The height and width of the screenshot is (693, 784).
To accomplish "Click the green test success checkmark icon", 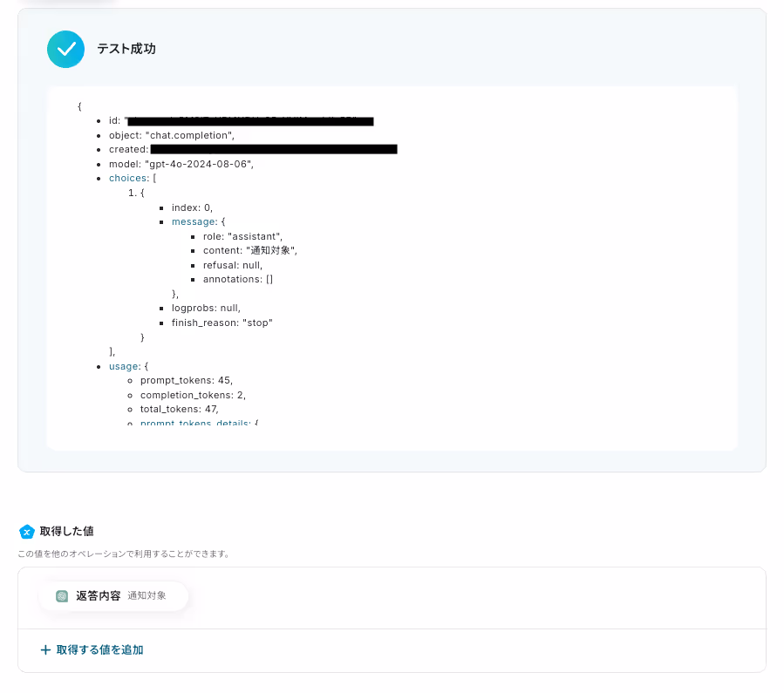I will point(65,49).
